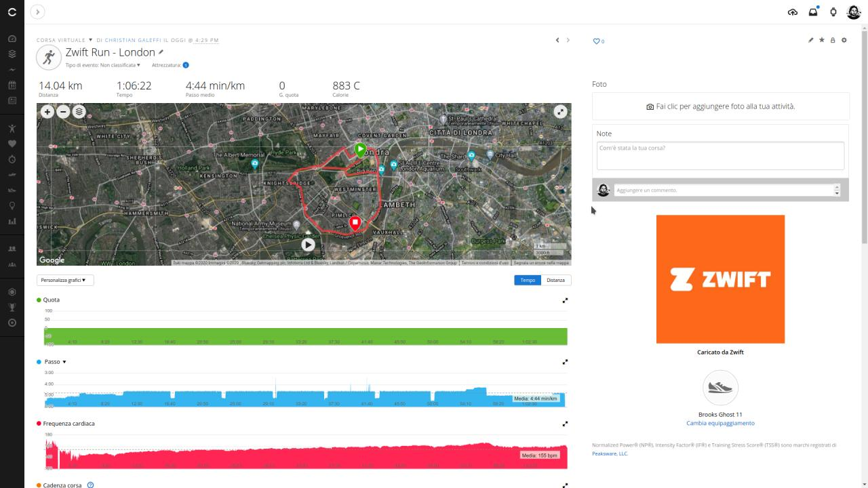This screenshot has height=488, width=868.
Task: Open Cambia equipaggiamento link
Action: click(720, 423)
